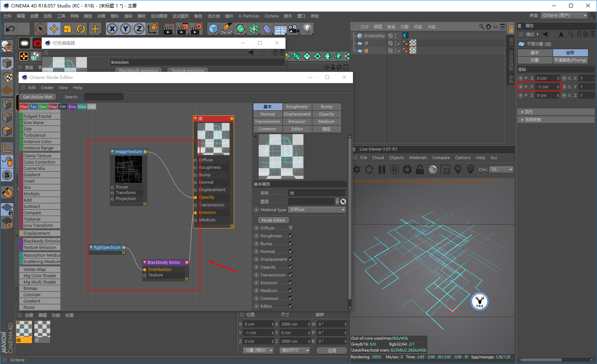597x364 pixels.
Task: Click the camera icon in the toolbar
Action: [294, 29]
